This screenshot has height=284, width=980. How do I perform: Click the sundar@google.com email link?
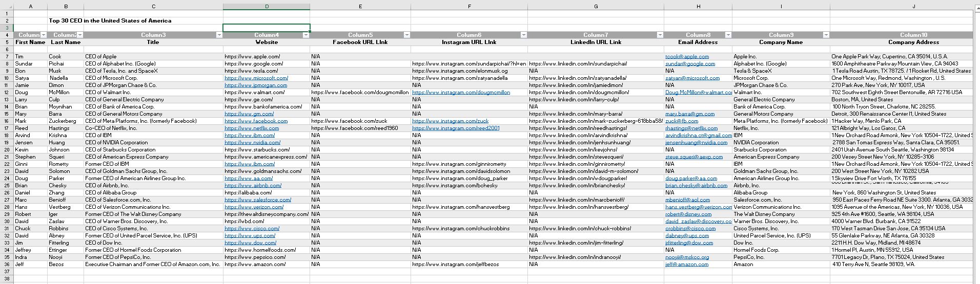[690, 63]
